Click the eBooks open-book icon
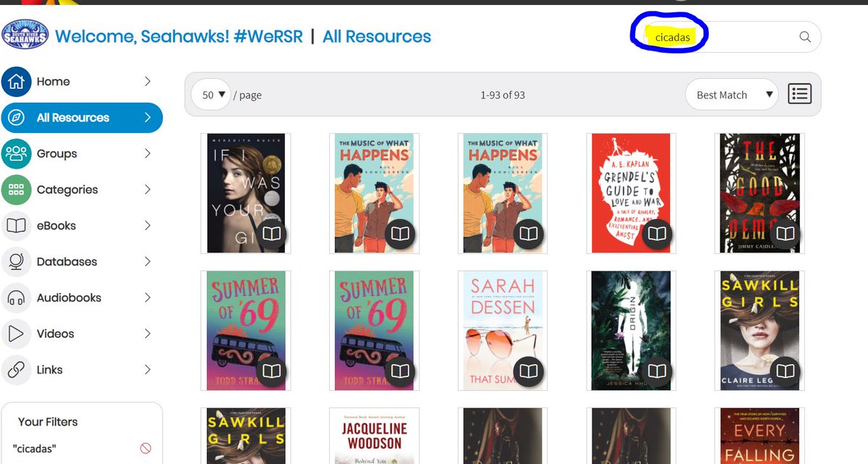Image resolution: width=868 pixels, height=464 pixels. (16, 226)
